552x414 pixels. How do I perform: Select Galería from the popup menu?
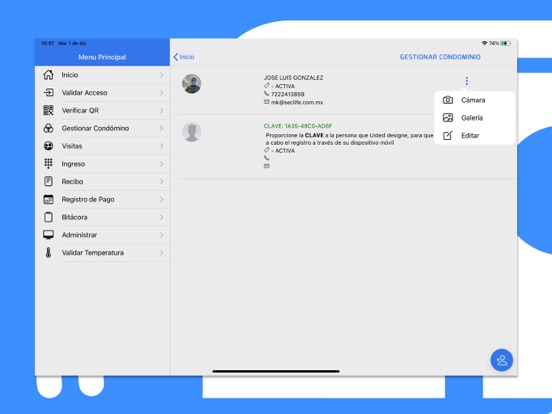[475, 118]
